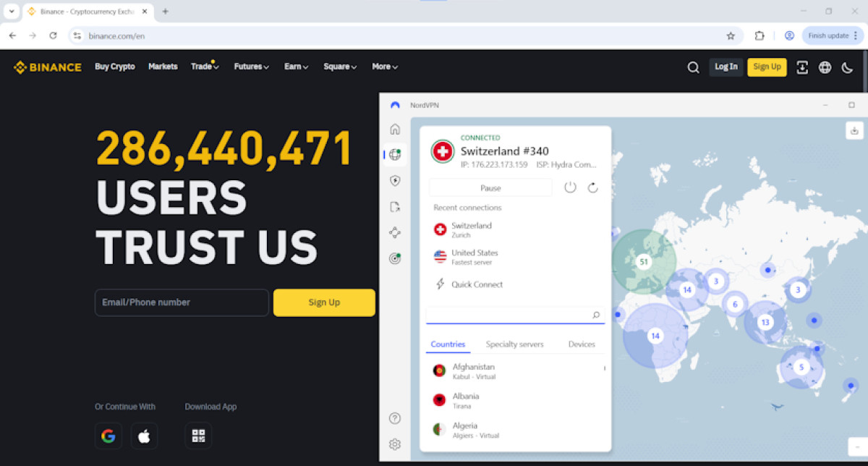Continue with Google icon on Binance

coord(109,436)
